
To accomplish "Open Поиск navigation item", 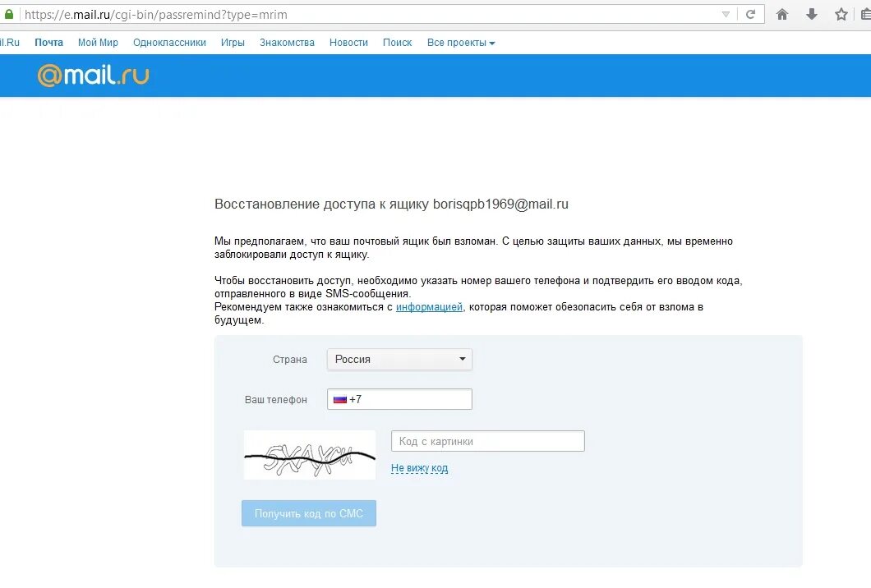I will click(397, 43).
